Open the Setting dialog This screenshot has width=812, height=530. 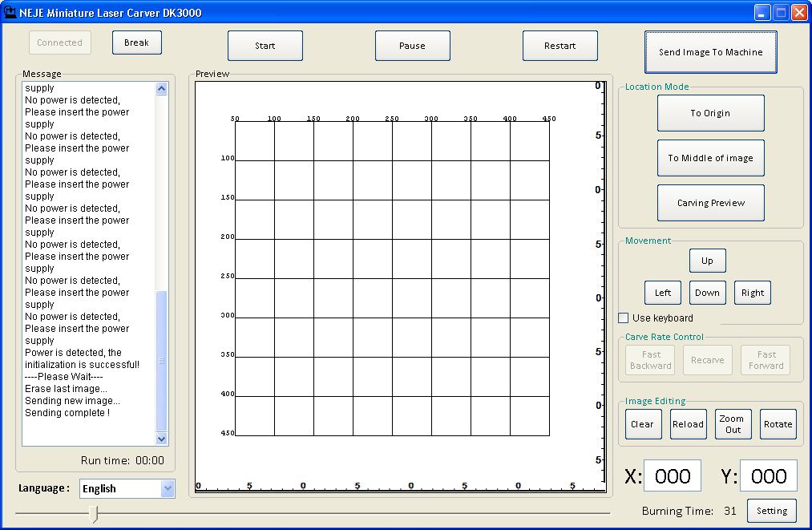click(x=772, y=511)
